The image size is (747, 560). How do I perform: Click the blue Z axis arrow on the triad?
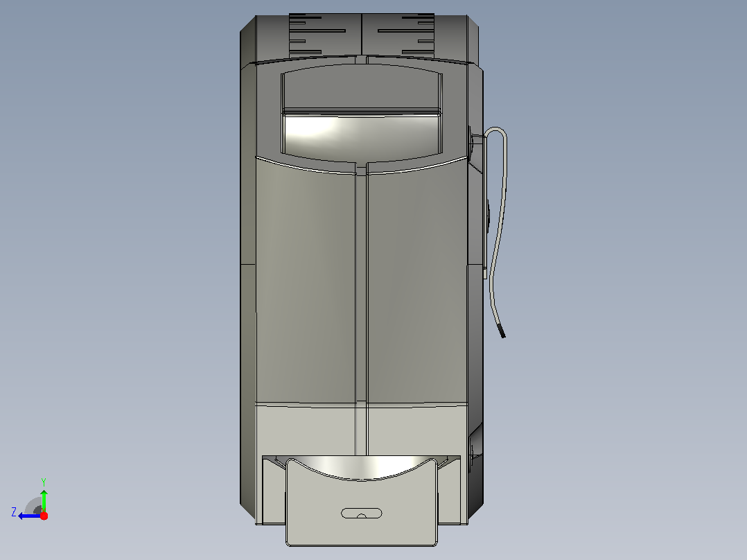tap(28, 516)
